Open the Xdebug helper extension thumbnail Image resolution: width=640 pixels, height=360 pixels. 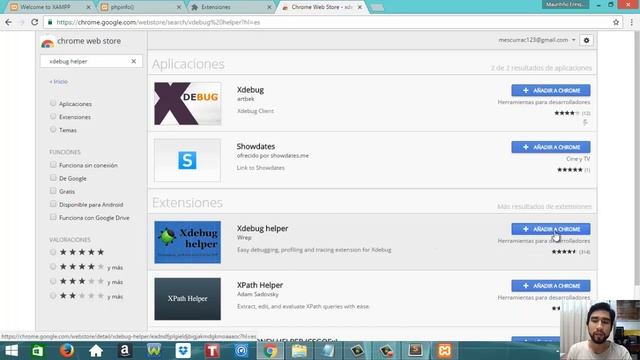point(187,242)
